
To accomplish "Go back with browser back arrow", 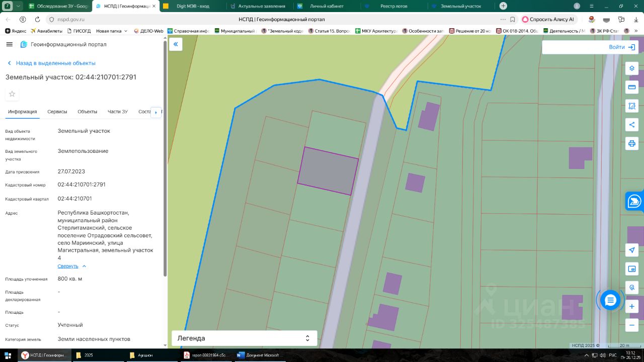I will pos(8,19).
